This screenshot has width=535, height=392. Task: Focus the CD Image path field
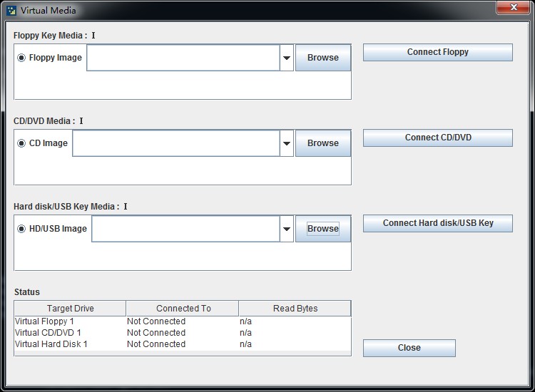click(x=175, y=143)
